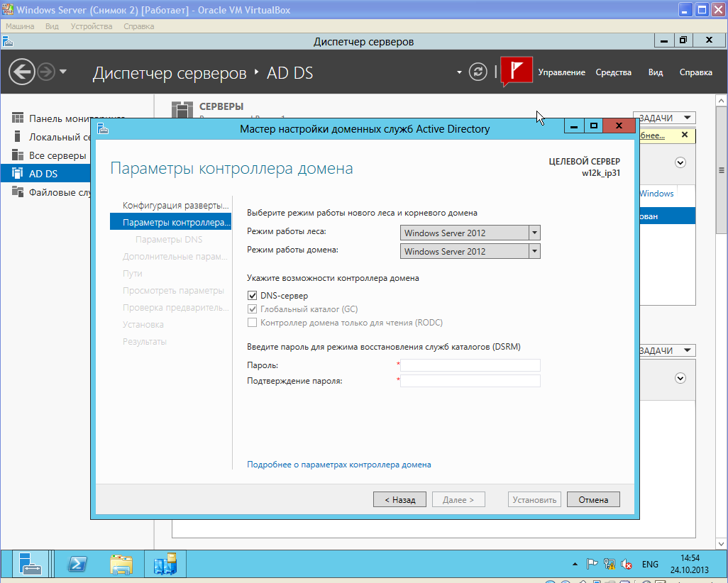Open VirtualBox Вид menu
The image size is (728, 583).
(52, 26)
